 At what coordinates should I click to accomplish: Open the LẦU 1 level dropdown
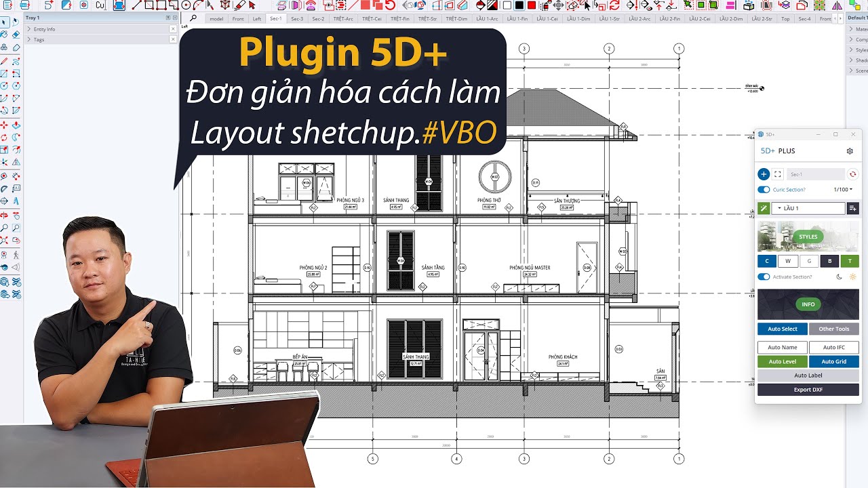[808, 208]
